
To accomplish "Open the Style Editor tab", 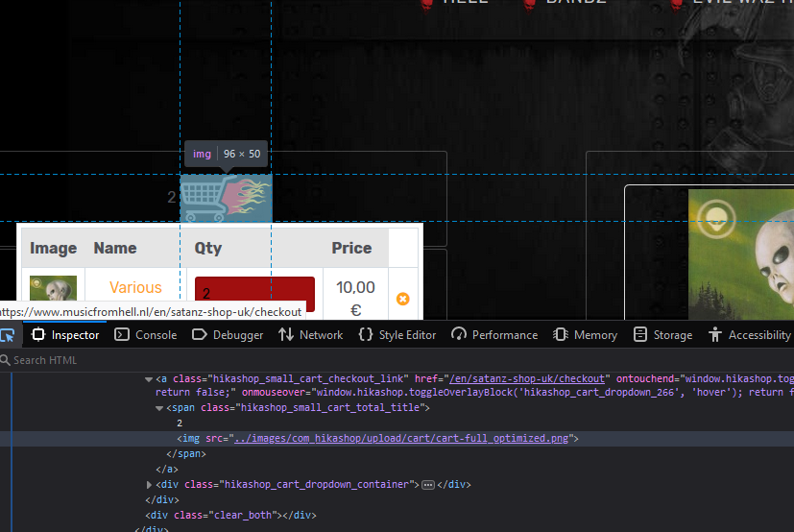I will pos(397,335).
